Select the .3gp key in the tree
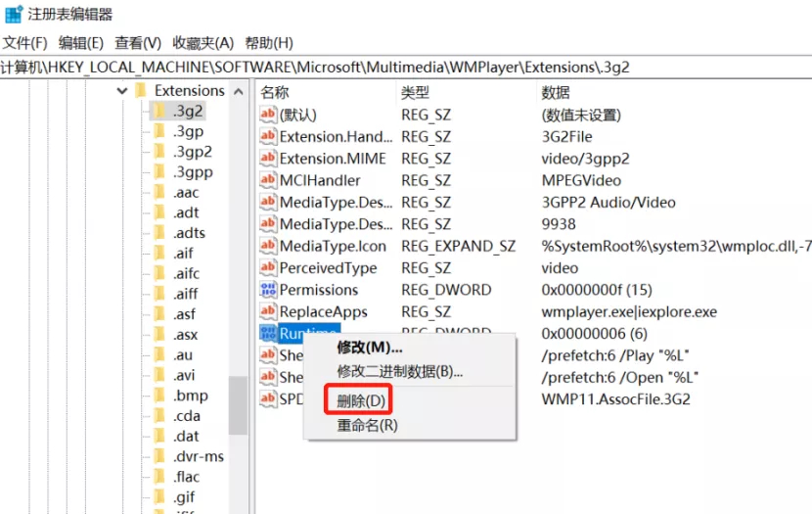812x514 pixels. coord(188,131)
